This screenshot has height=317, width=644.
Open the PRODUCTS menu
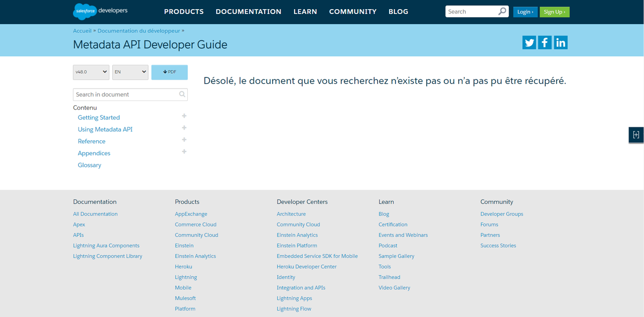tap(184, 11)
